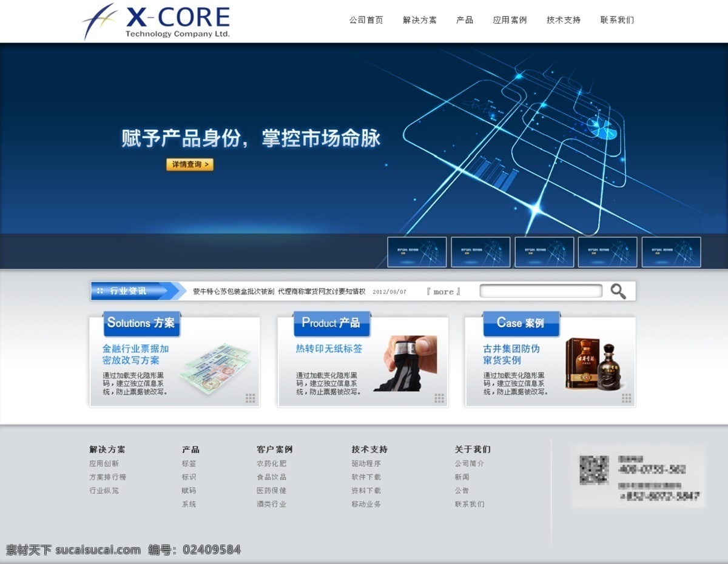Click the label-in-hand product image
Screen dimensions: 728x564
pos(405,363)
